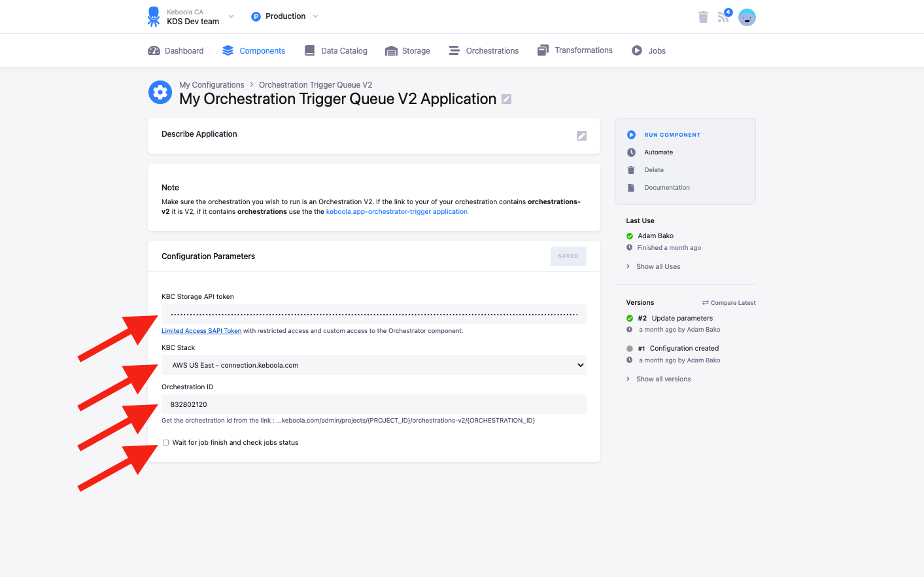Screen dimensions: 924x577
Task: Click grey status dot of version #1
Action: (630, 349)
